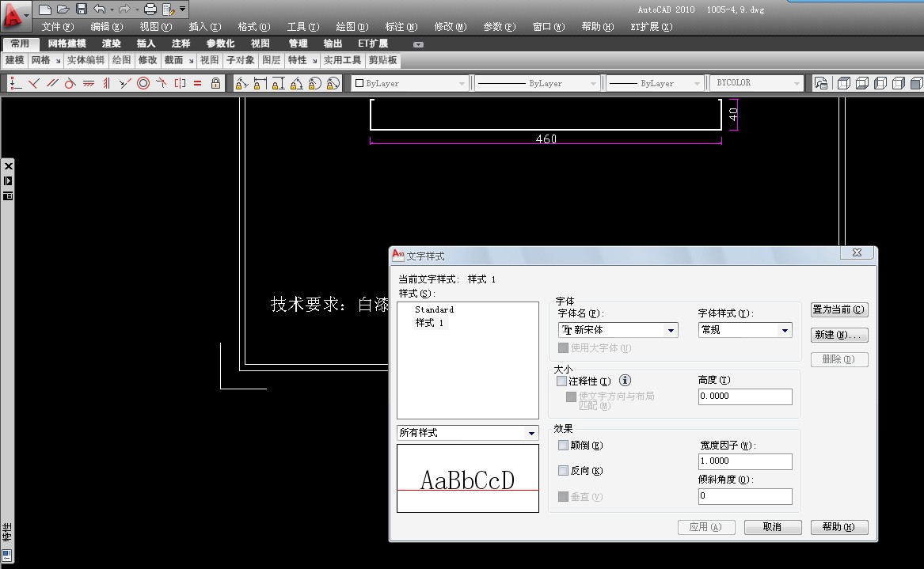Toggle the 使文字方向与布局匹配 checkbox
924x569 pixels.
pyautogui.click(x=571, y=397)
